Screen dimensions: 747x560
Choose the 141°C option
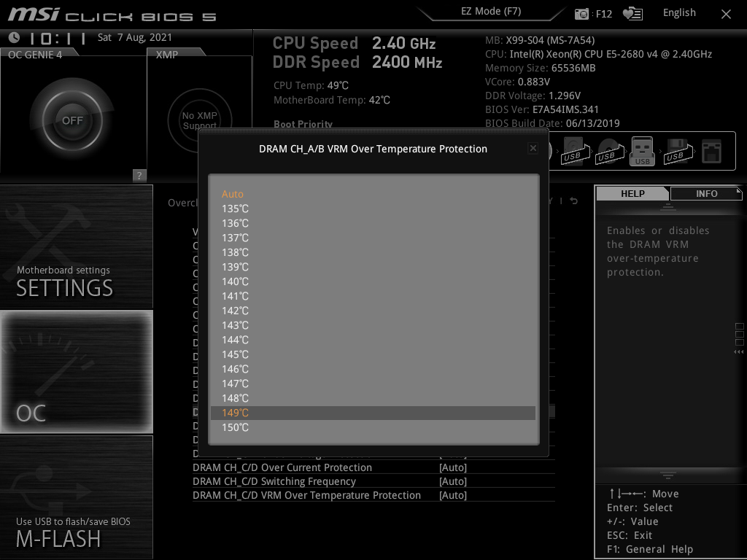pyautogui.click(x=373, y=296)
